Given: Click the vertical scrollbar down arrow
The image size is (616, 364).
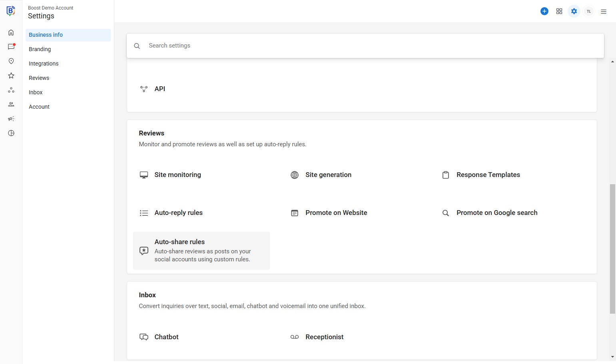Looking at the screenshot, I should (x=612, y=357).
